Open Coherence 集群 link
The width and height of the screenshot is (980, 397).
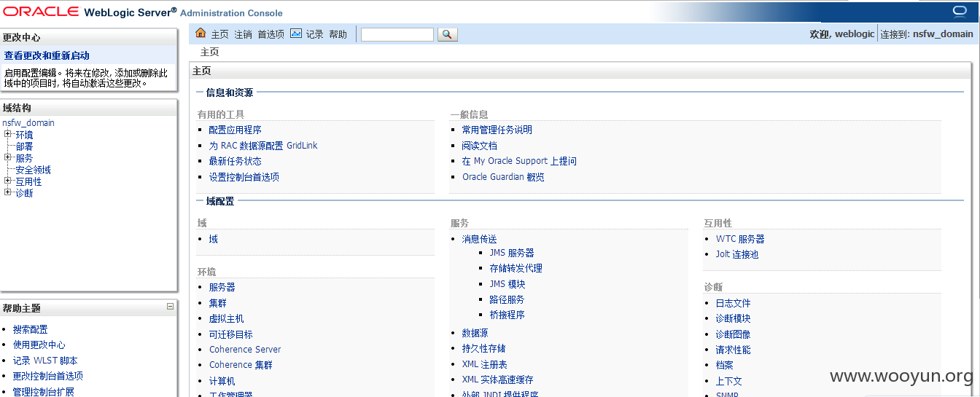pyautogui.click(x=241, y=365)
